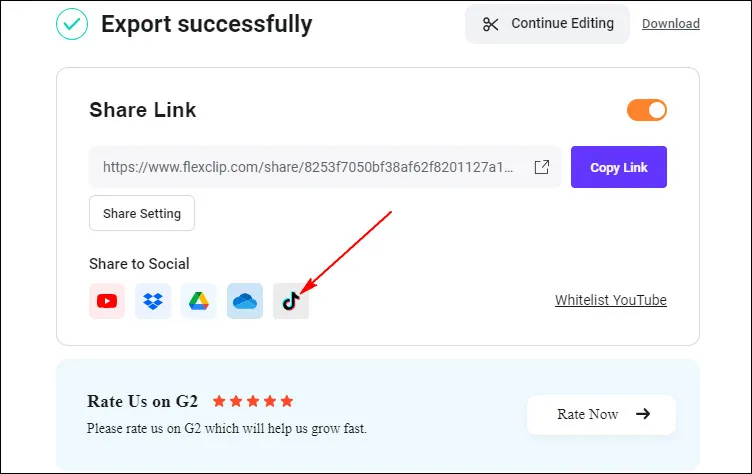The height and width of the screenshot is (474, 752).
Task: Open Share Setting options
Action: pyautogui.click(x=142, y=213)
